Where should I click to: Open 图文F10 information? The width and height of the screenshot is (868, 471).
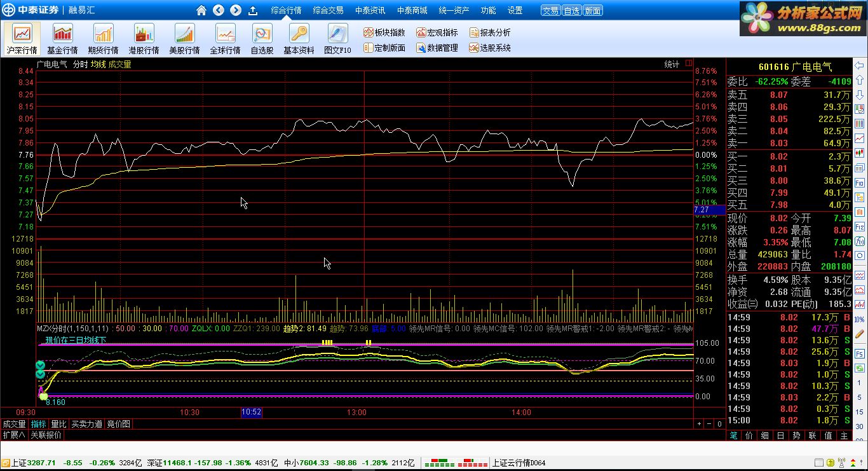tap(337, 39)
